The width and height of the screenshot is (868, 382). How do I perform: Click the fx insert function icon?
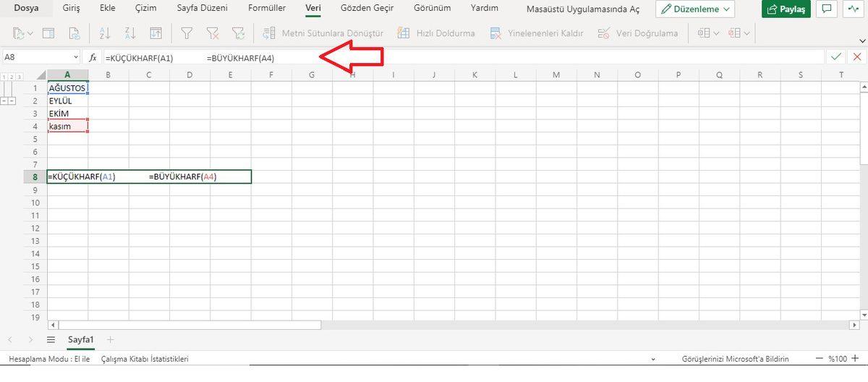[93, 56]
